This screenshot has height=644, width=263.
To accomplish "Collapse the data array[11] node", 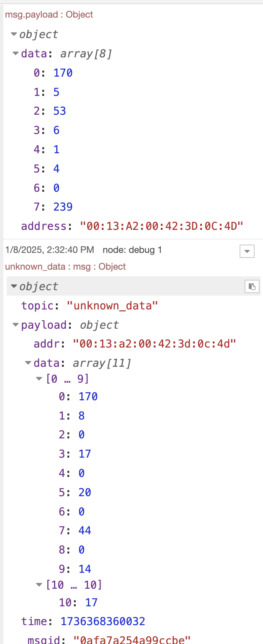I will click(x=28, y=363).
